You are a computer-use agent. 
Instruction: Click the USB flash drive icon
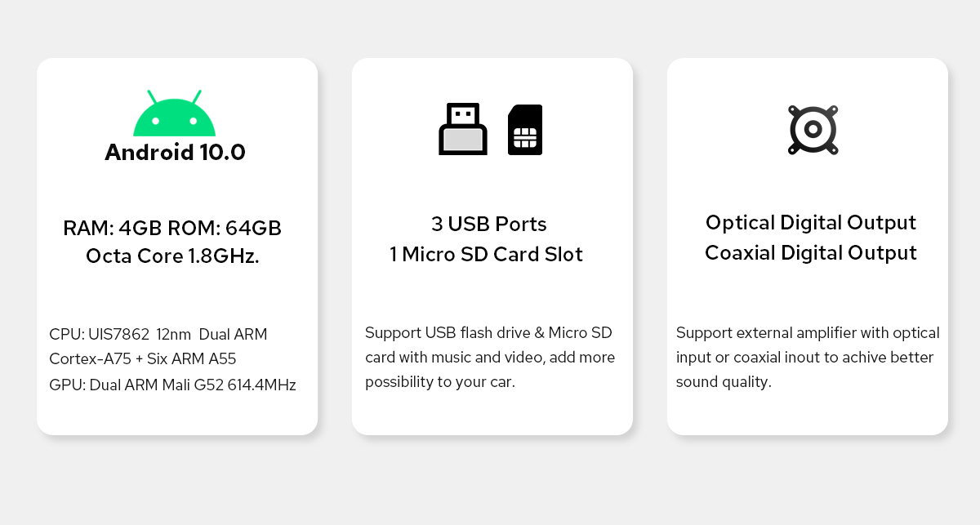tap(463, 129)
